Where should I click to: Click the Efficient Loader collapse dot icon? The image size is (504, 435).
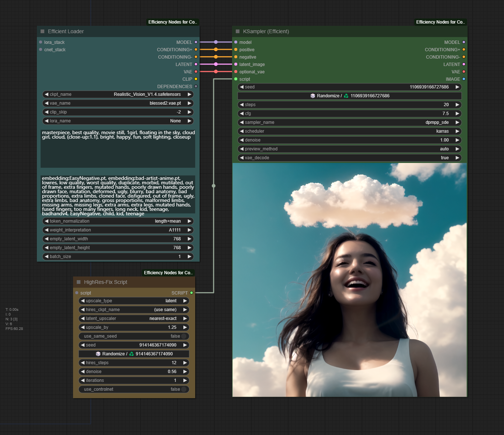(42, 31)
